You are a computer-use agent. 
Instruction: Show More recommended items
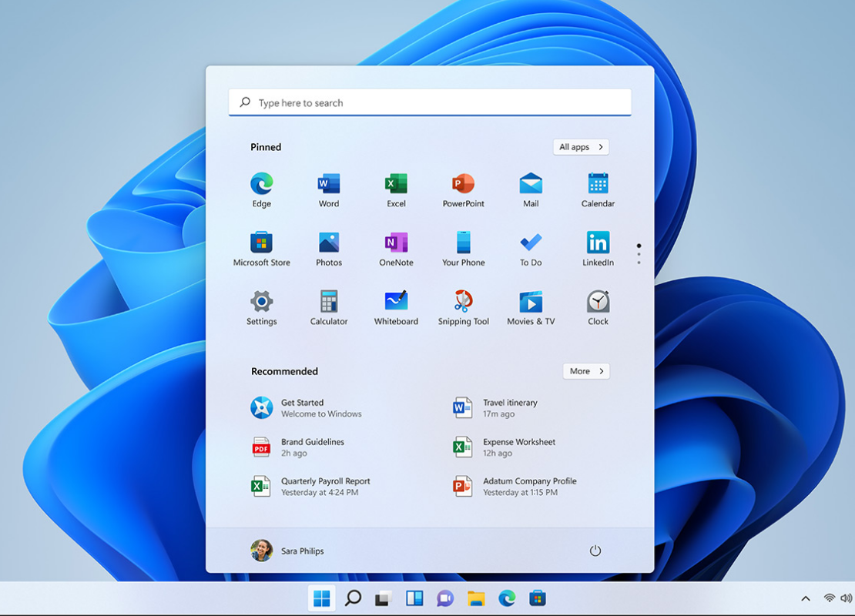click(586, 371)
